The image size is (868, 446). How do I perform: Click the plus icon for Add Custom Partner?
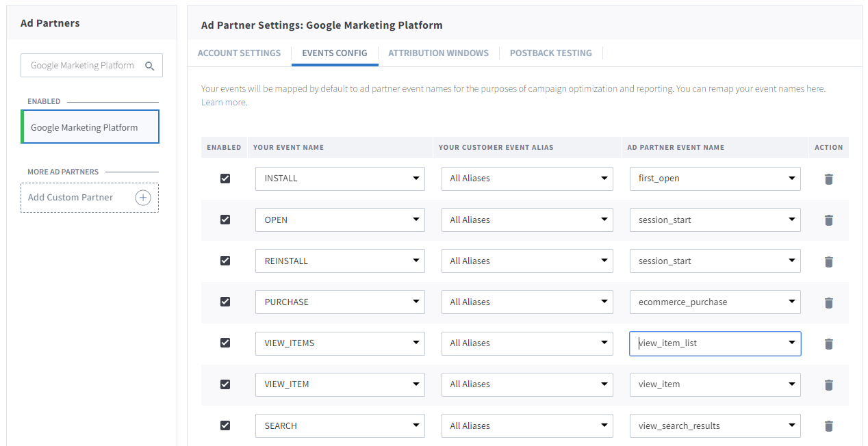point(142,198)
